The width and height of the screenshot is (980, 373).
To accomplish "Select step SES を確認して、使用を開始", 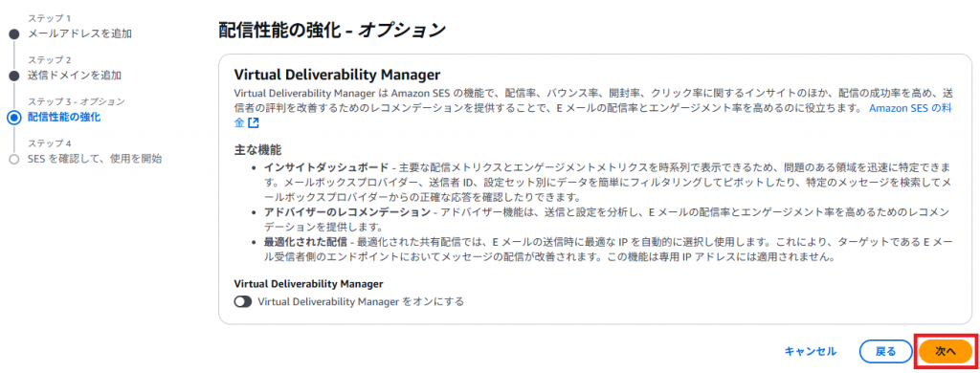I will [95, 160].
